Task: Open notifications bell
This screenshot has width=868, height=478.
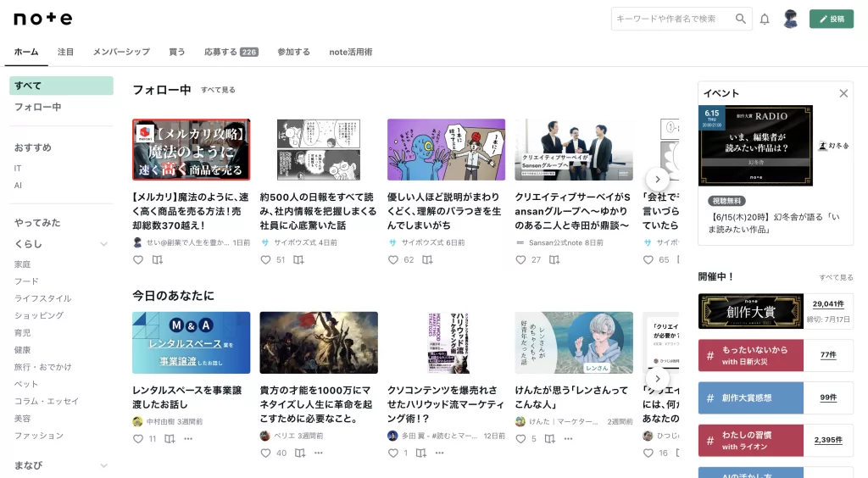Action: [765, 19]
